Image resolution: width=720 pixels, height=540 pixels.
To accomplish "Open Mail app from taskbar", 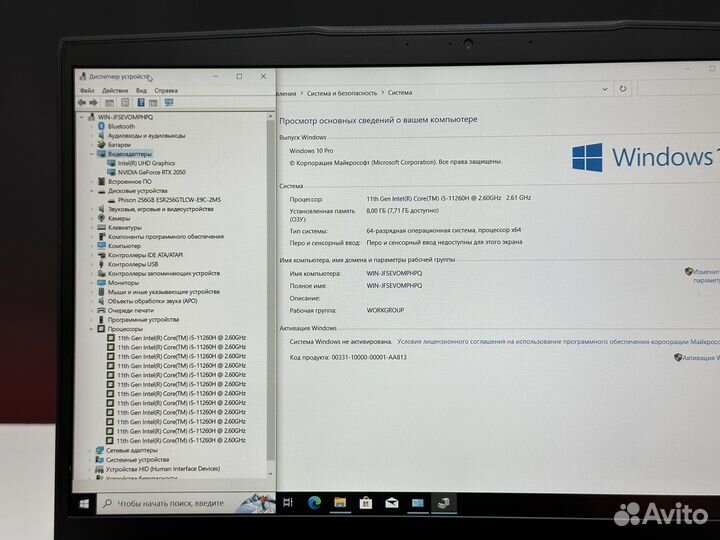I will (392, 503).
